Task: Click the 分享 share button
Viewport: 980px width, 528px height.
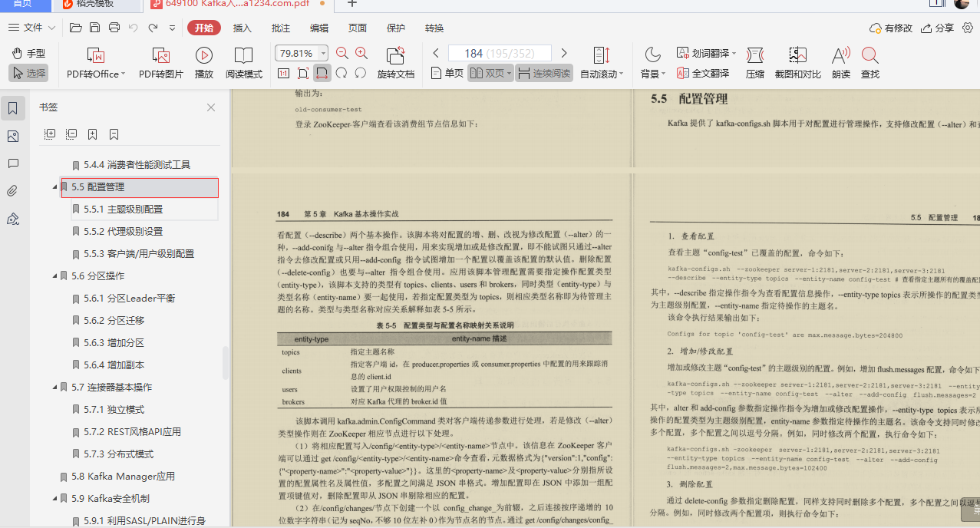Action: pyautogui.click(x=936, y=28)
